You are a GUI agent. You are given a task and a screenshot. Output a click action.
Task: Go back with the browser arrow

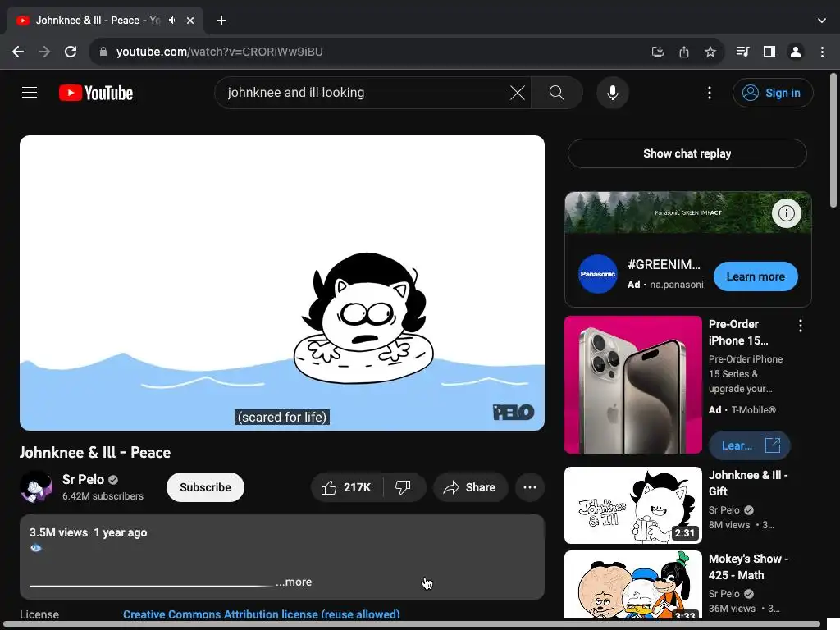(x=18, y=52)
